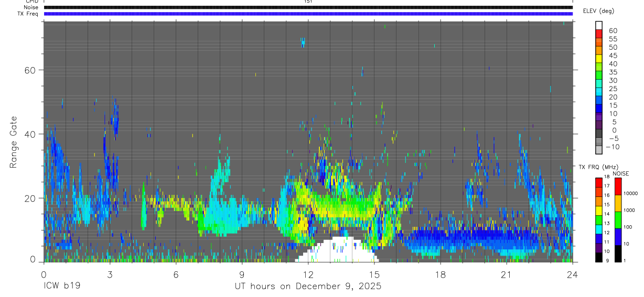Click the yellow ELEV swatch between 40 and 45
Screen dimensions: 644x297
pos(599,59)
